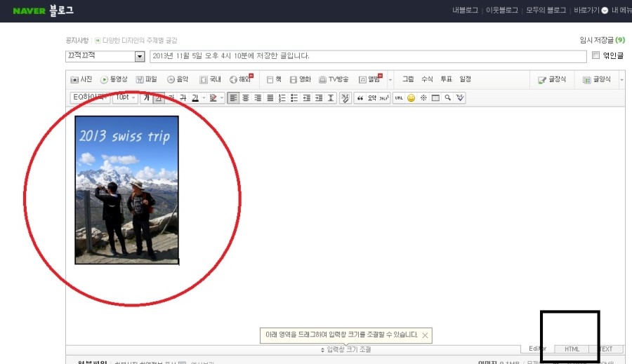632x364 pixels.
Task: Open 모두의 블로그
Action: point(546,11)
